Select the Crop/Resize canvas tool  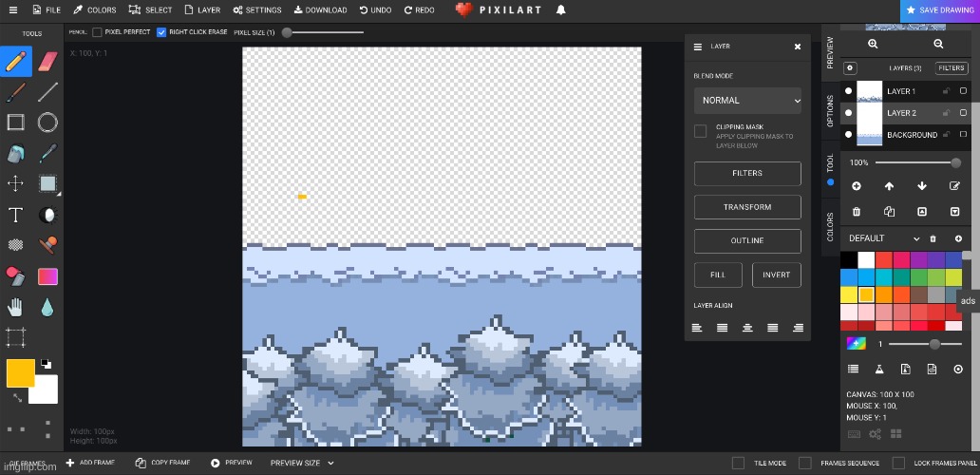(x=15, y=337)
